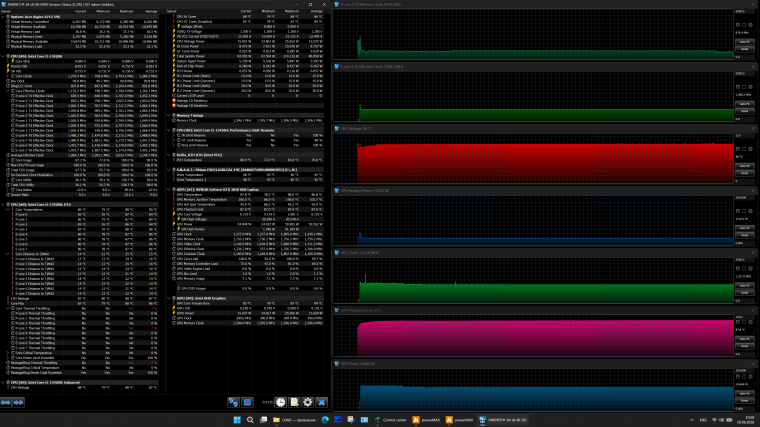
Task: Click Auto Fit in CPU Package graph
Action: 744,166
